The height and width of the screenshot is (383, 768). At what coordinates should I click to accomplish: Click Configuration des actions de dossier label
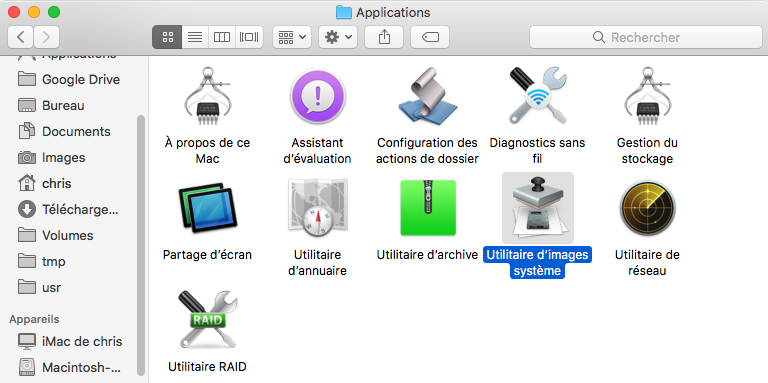tap(427, 151)
